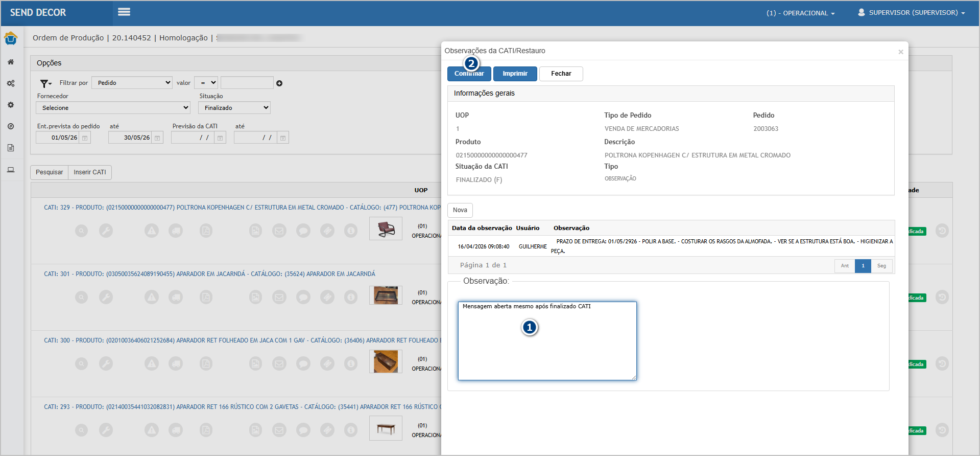Click info icon on CATI 329 row
The image size is (980, 456).
[351, 231]
